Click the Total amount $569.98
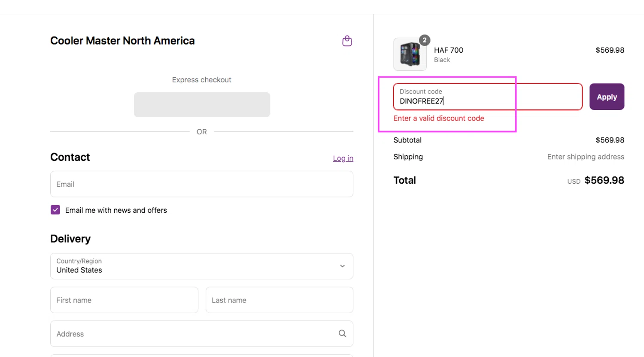644x357 pixels. coord(604,180)
